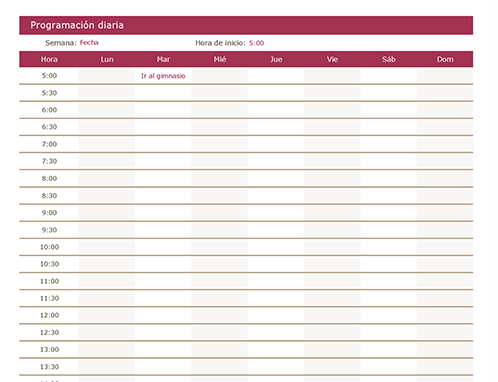The width and height of the screenshot is (498, 382).
Task: Select the Hora column header
Action: pos(49,59)
